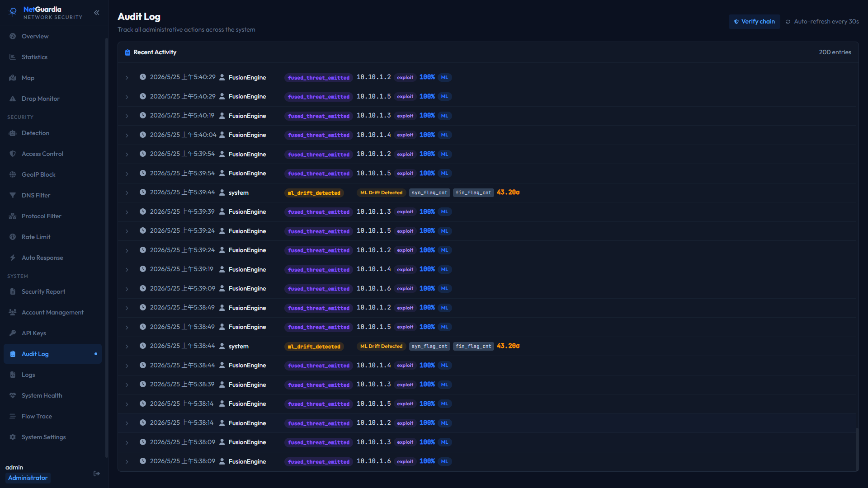Open DNS Filter funnel icon

point(13,195)
